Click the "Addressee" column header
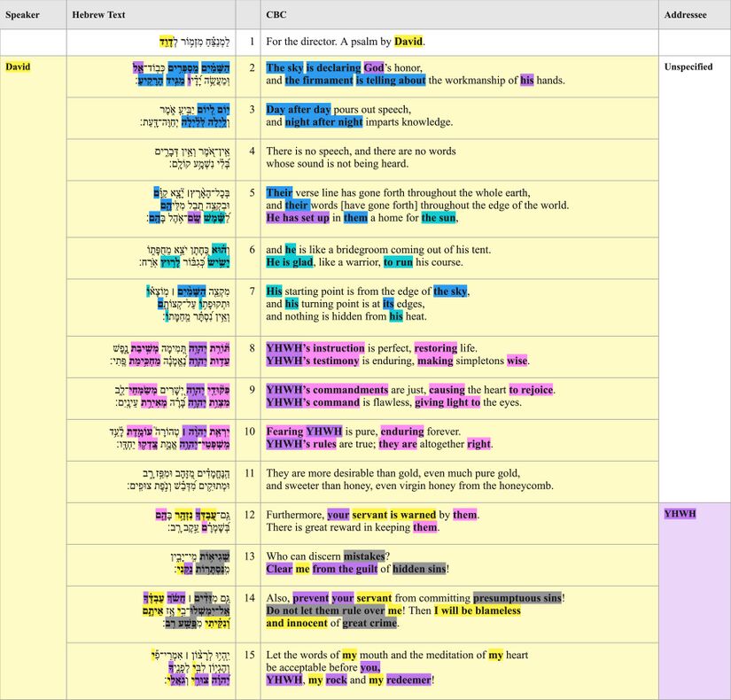731x700 pixels. click(x=685, y=14)
